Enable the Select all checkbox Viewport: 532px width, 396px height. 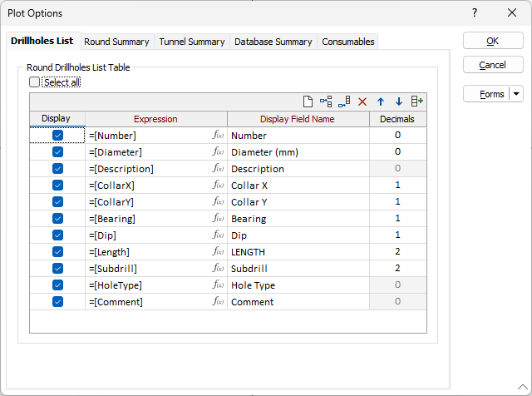[x=34, y=82]
